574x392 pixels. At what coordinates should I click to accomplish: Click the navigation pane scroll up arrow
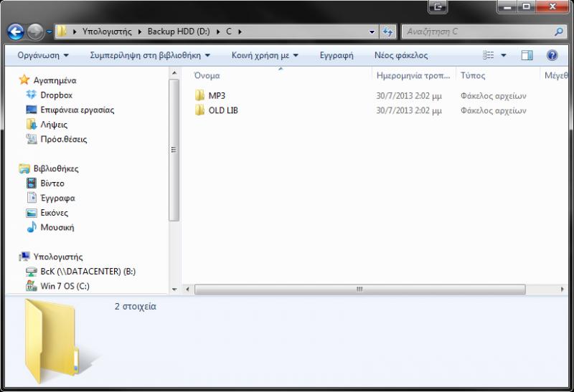(174, 73)
